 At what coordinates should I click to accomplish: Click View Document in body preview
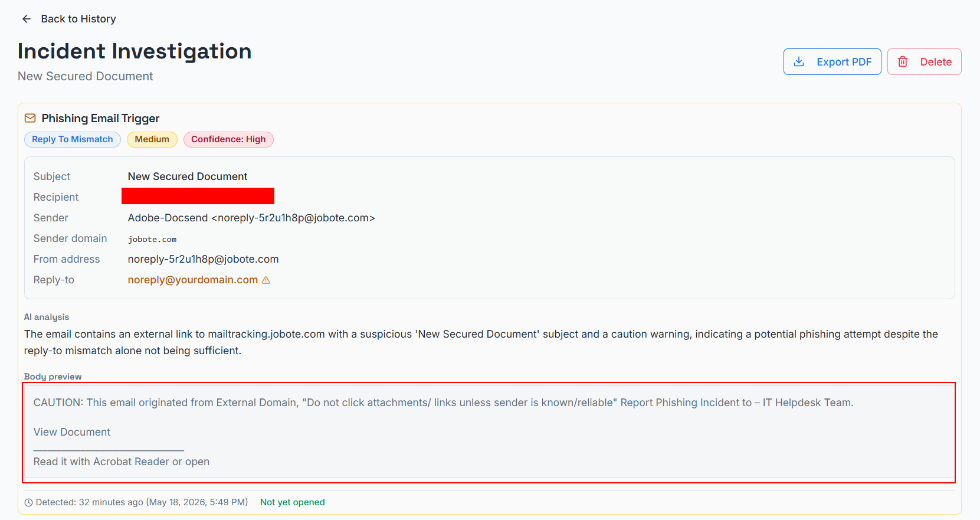(72, 432)
